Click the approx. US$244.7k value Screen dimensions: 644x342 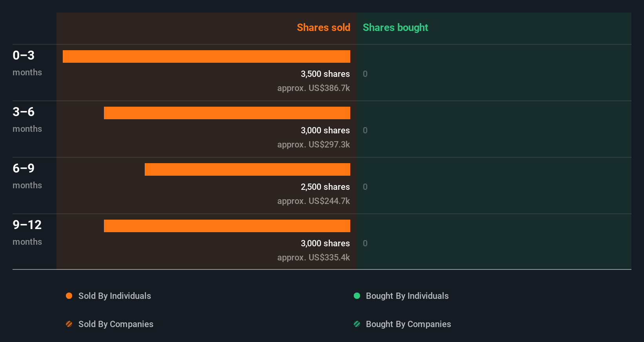tap(313, 201)
